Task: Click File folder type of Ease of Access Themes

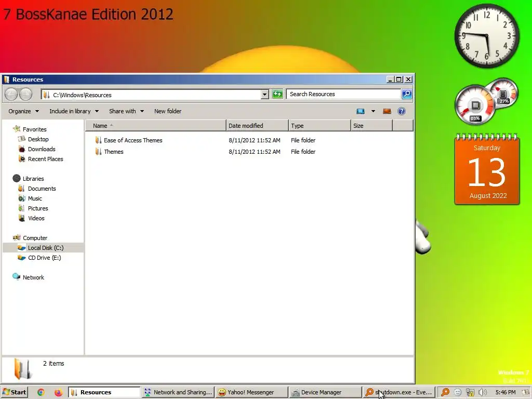Action: point(303,140)
